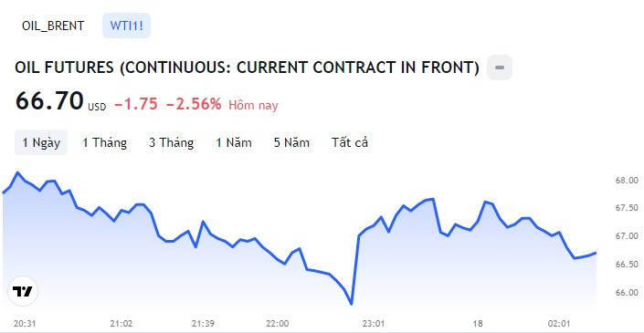This screenshot has height=333, width=644.
Task: Select the 1 Ngày time range
Action: pos(41,142)
